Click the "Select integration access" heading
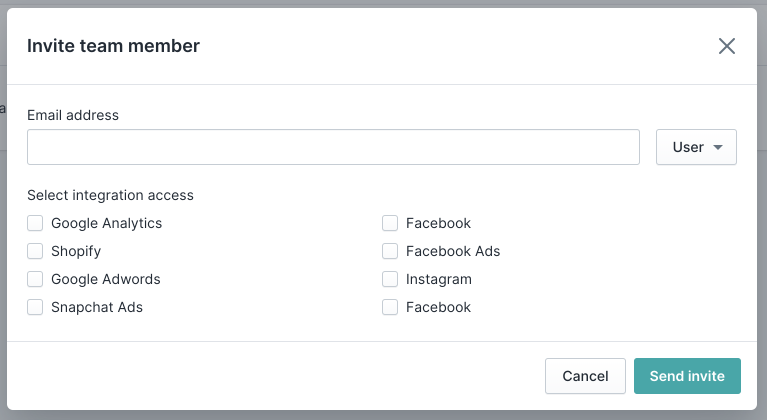This screenshot has width=767, height=420. click(110, 195)
